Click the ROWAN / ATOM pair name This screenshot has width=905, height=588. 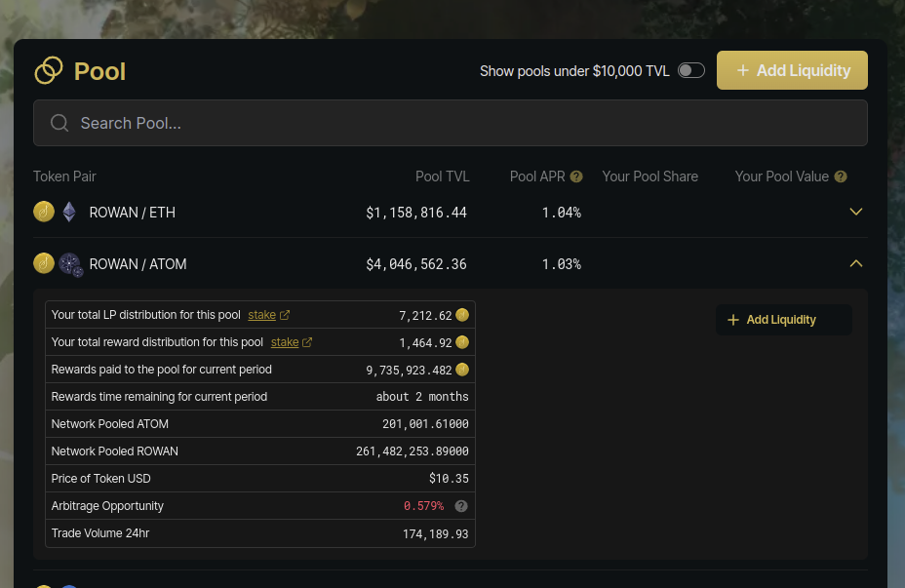pos(138,264)
